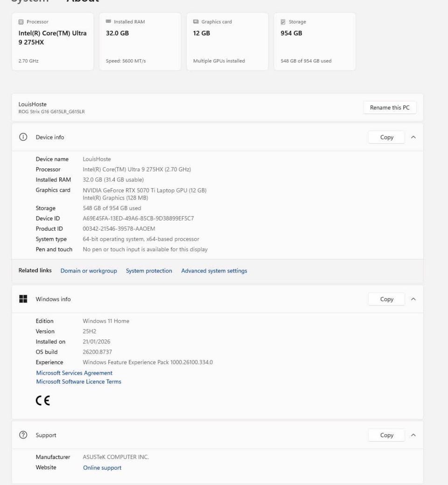
Task: Click the Support question mark icon
Action: click(23, 435)
